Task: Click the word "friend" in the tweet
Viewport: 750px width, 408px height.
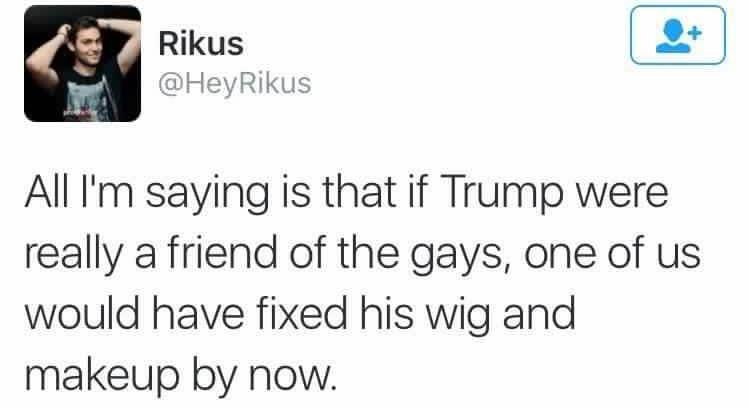Action: (x=222, y=254)
